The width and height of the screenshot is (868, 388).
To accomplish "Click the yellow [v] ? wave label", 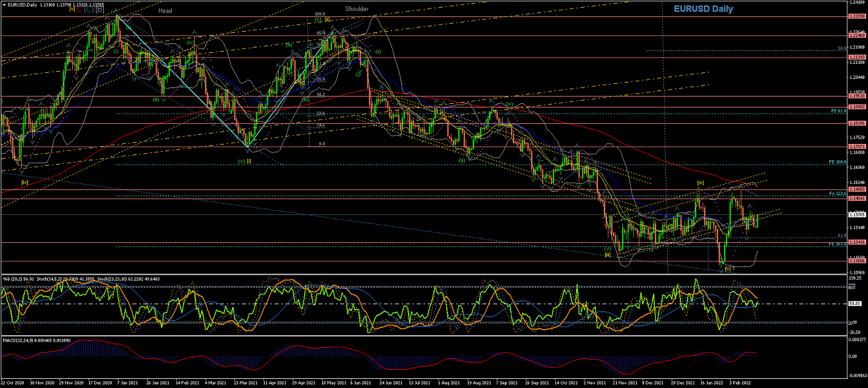I will point(730,268).
